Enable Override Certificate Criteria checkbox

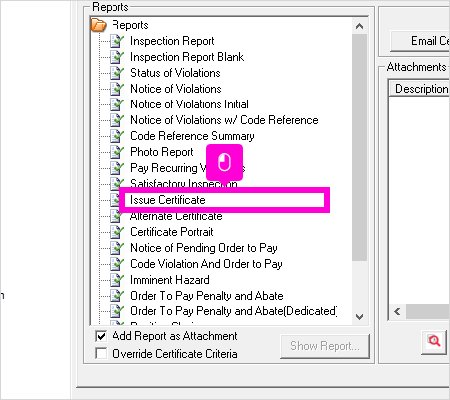[x=101, y=353]
